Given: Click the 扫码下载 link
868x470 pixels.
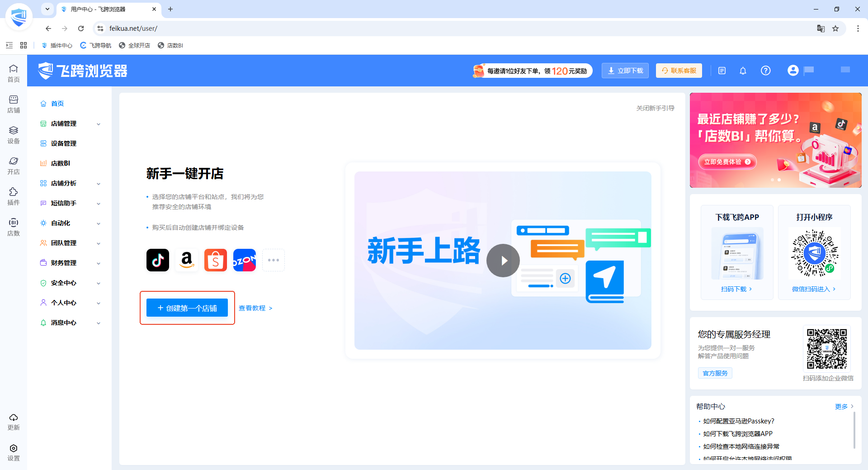Looking at the screenshot, I should coord(736,289).
